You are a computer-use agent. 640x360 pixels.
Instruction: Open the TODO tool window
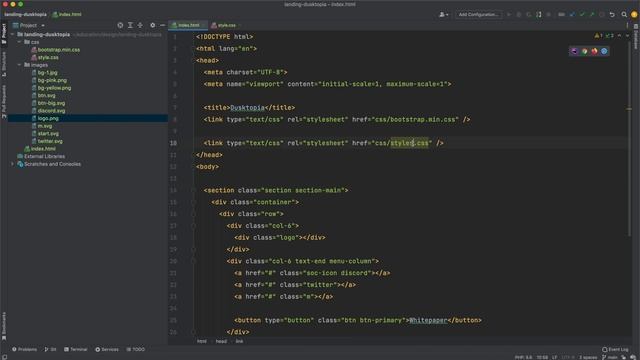click(x=136, y=349)
